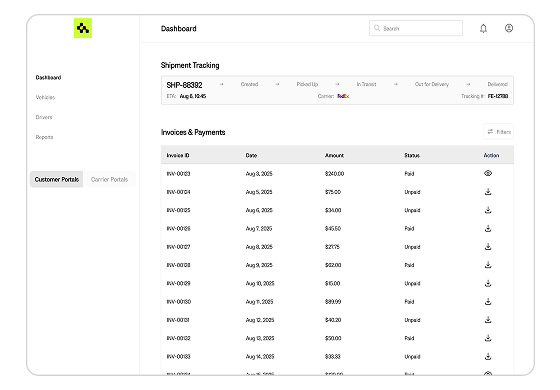Screen dimensions: 560x390
Task: Download the $62.00 paid invoice
Action: pos(488,265)
